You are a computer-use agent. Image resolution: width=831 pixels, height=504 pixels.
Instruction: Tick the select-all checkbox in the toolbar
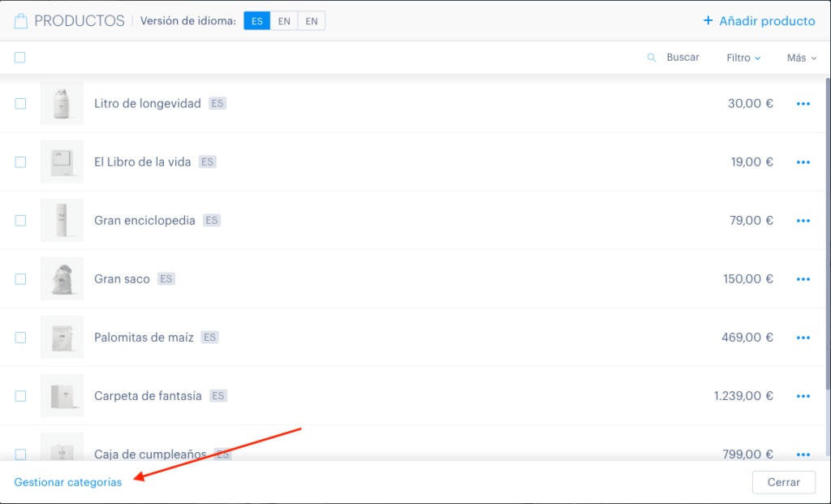point(20,58)
